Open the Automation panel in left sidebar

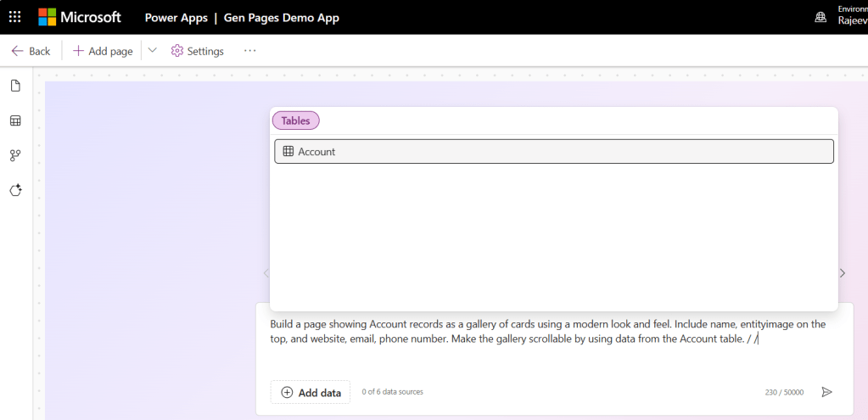pos(15,155)
